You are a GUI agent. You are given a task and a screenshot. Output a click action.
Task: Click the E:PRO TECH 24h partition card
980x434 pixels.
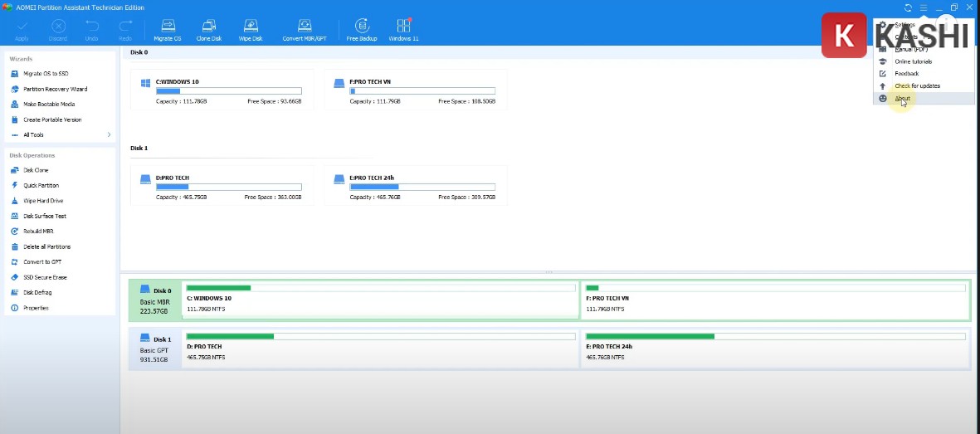(x=415, y=185)
